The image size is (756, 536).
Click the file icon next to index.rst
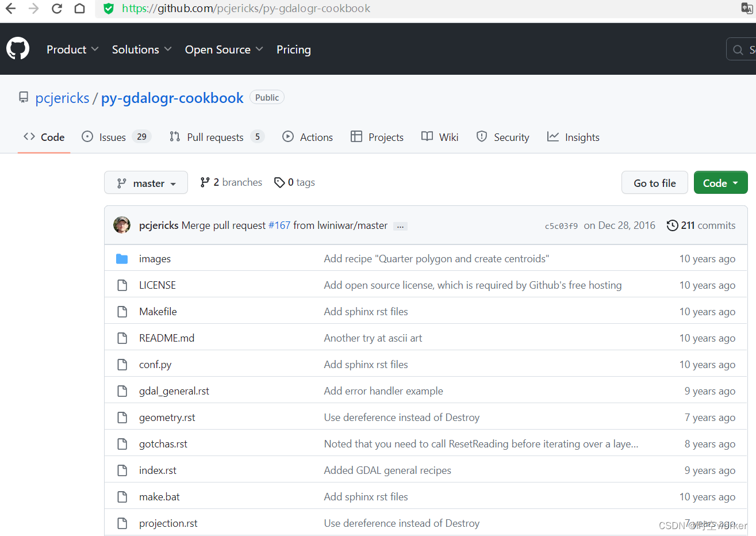click(122, 470)
